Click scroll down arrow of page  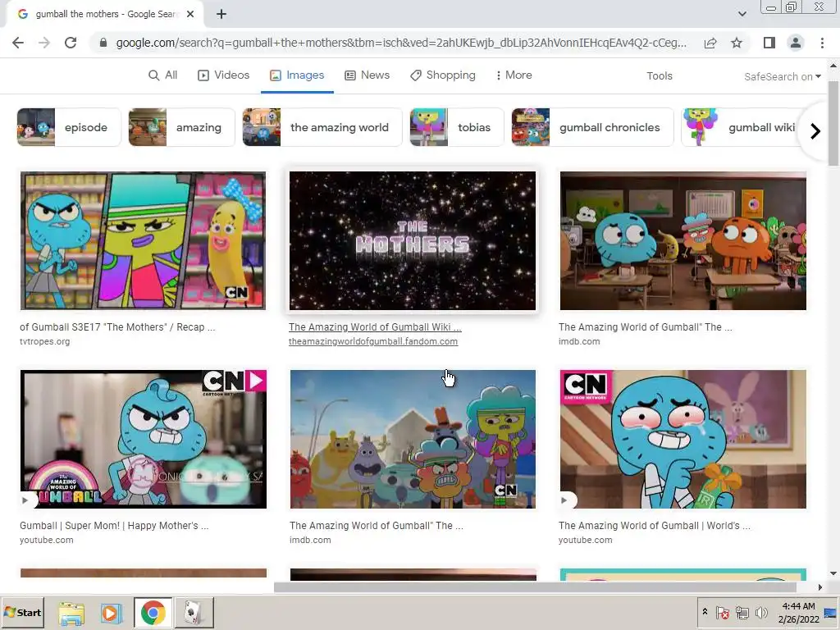point(833,573)
